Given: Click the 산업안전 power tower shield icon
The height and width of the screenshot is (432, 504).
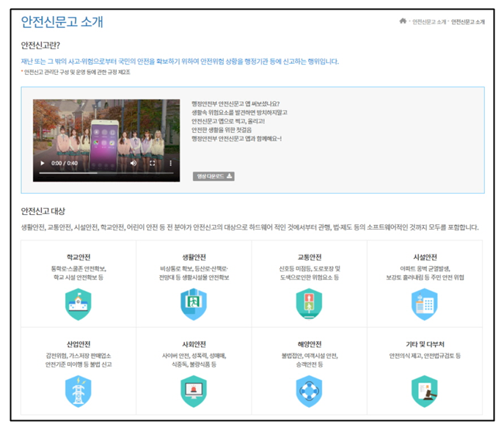Looking at the screenshot, I should pos(78,391).
